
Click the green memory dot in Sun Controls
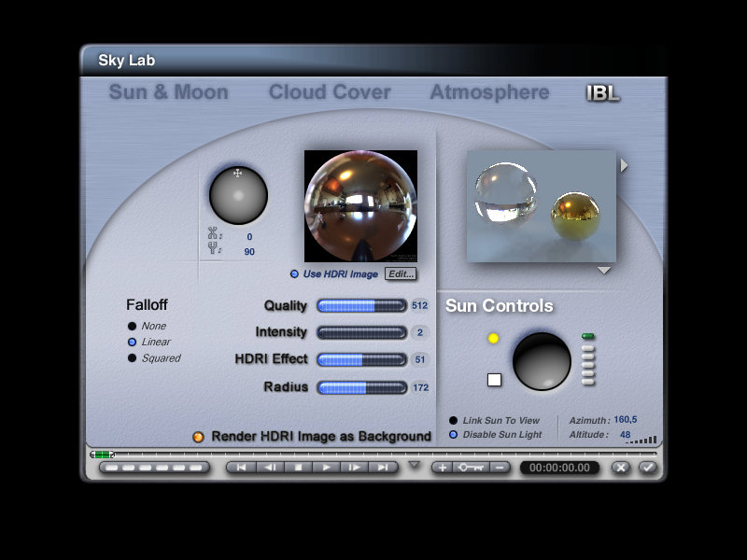point(588,336)
